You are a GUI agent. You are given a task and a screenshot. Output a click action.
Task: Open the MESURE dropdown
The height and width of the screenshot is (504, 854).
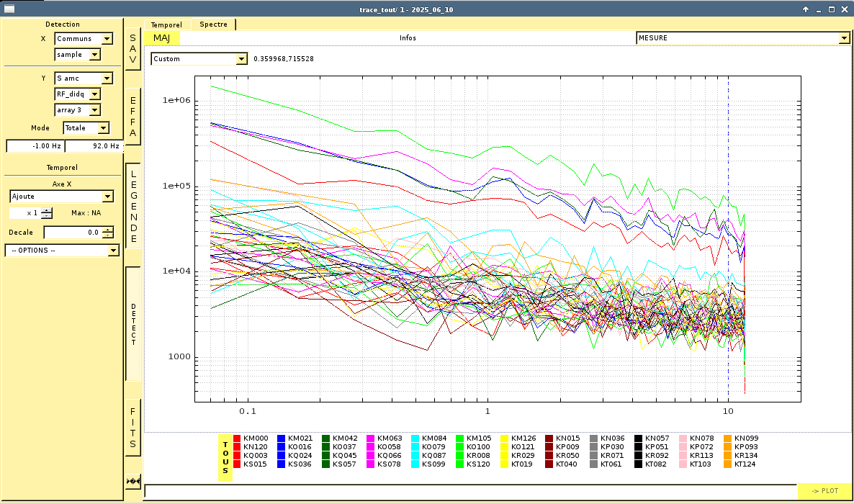point(743,38)
